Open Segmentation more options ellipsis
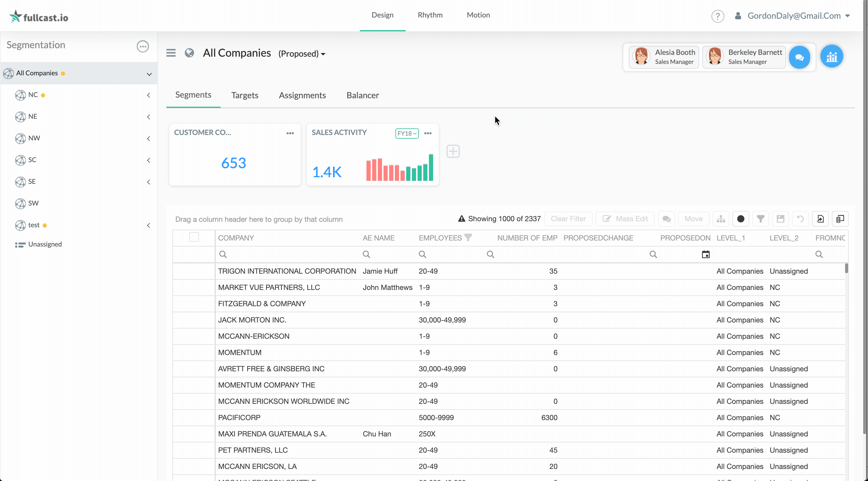Image resolution: width=868 pixels, height=481 pixels. 143,46
